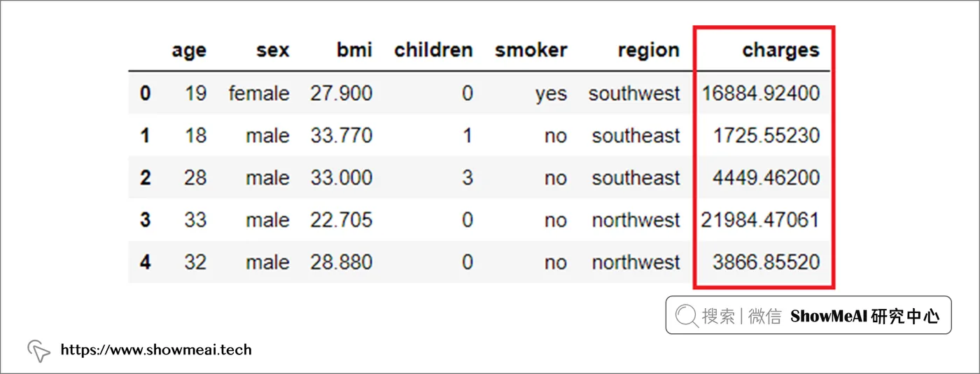Select the charges column header
This screenshot has width=980, height=374.
(780, 50)
